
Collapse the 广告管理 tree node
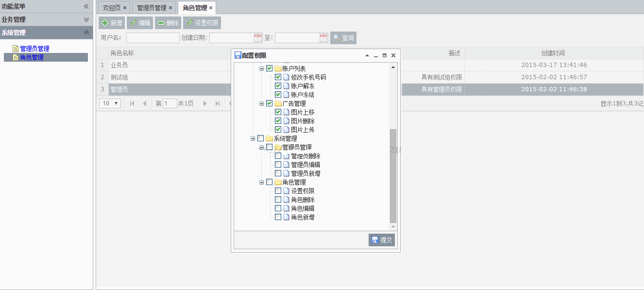(x=261, y=103)
